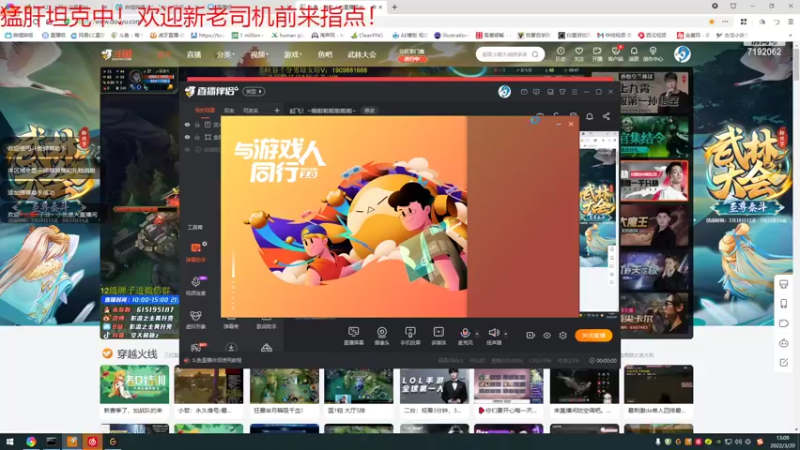Open 创作中心 creator center icon on Douyu
Viewport: 800px width, 450px height.
(x=653, y=54)
